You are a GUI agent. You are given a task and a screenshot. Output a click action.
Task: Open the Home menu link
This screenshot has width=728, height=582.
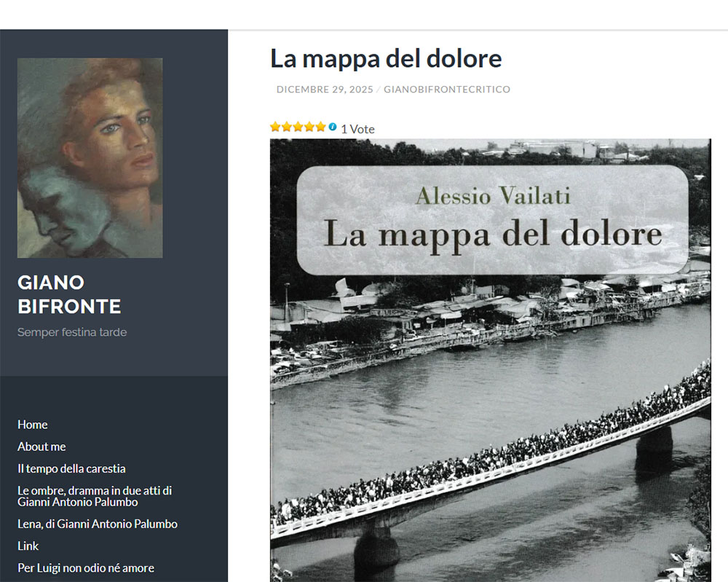click(x=33, y=425)
